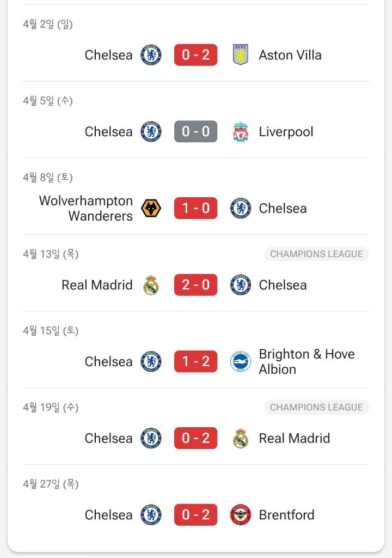This screenshot has height=558, width=392.
Task: Open the 0 - 2 Aston Villa score
Action: coord(195,55)
